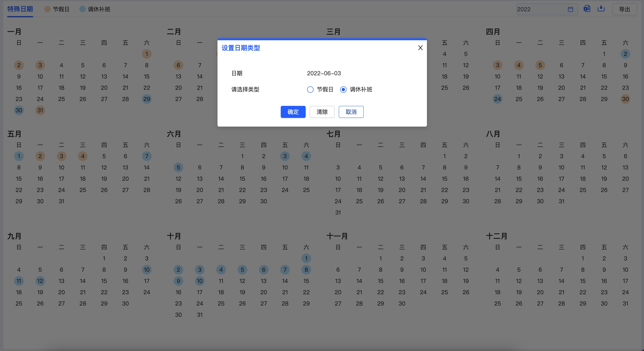Confirm with the 确定 button
The width and height of the screenshot is (644, 351).
pos(293,112)
